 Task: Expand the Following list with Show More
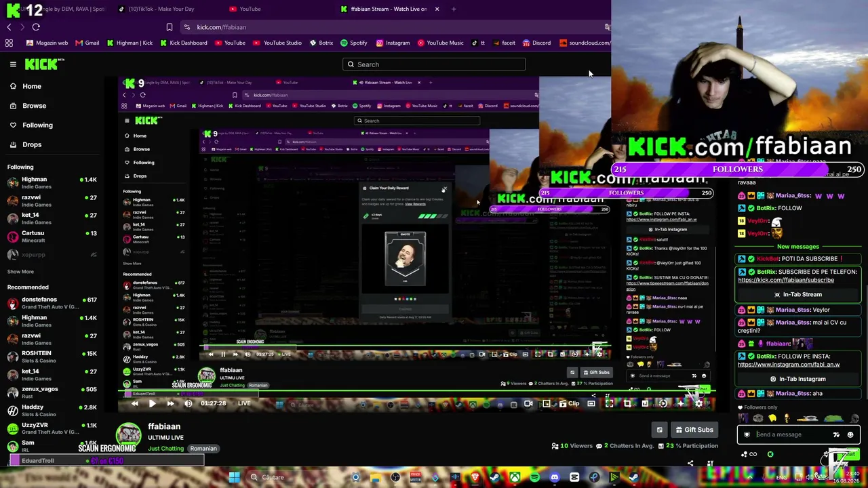pos(20,272)
